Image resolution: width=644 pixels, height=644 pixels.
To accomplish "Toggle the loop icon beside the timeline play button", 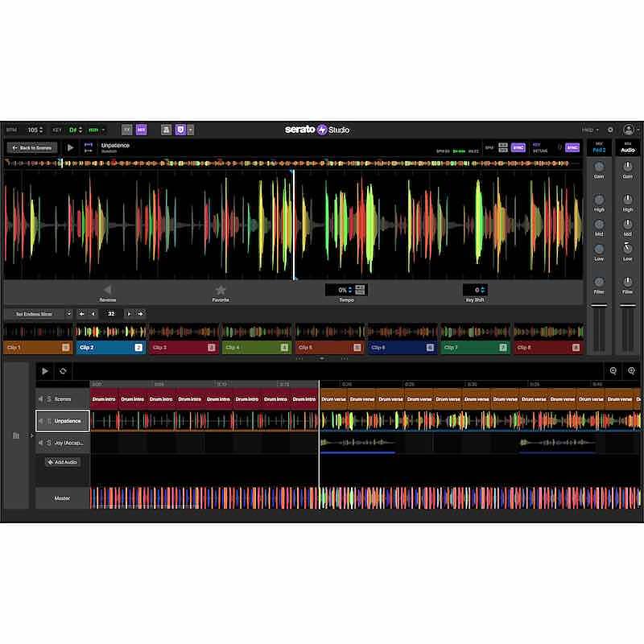I will (63, 371).
